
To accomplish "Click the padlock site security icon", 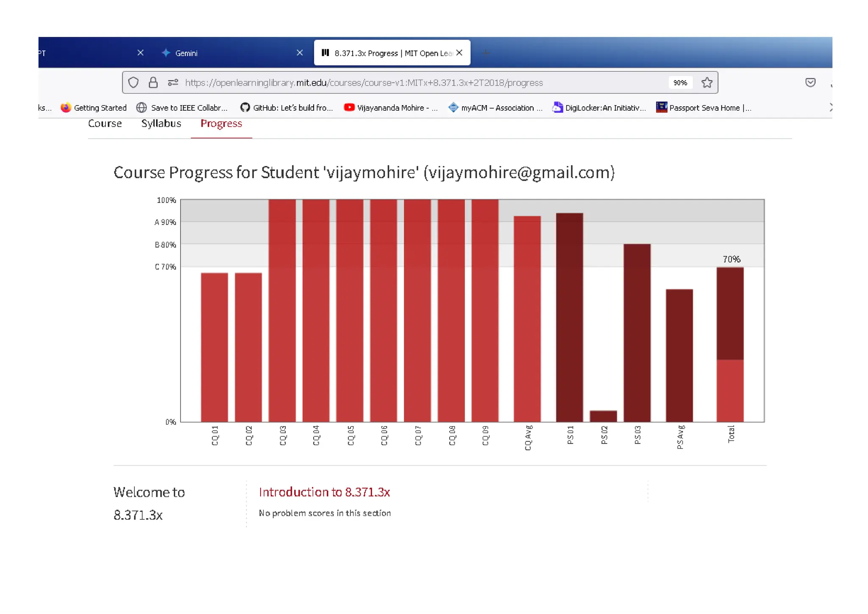I will click(x=153, y=83).
